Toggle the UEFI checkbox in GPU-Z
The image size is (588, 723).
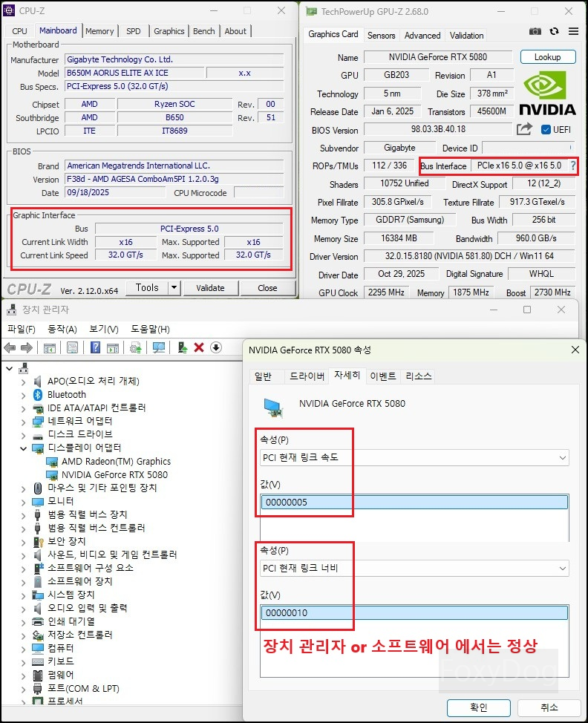pos(546,130)
